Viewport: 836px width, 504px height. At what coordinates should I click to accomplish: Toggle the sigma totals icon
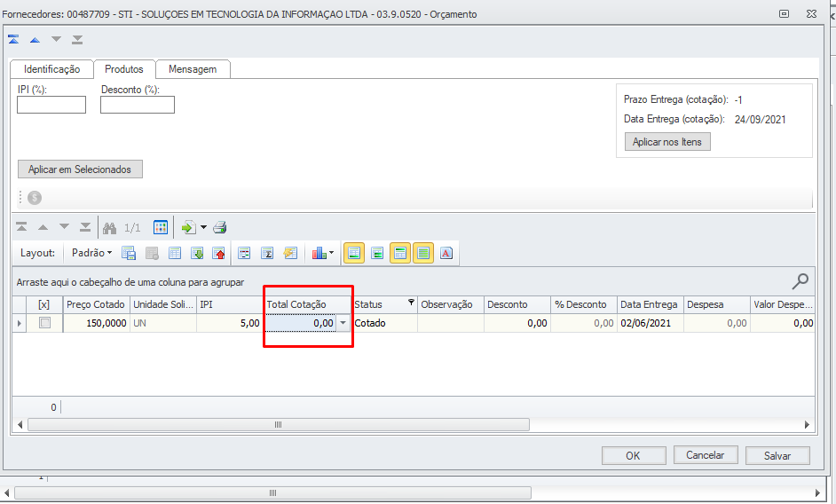click(267, 254)
